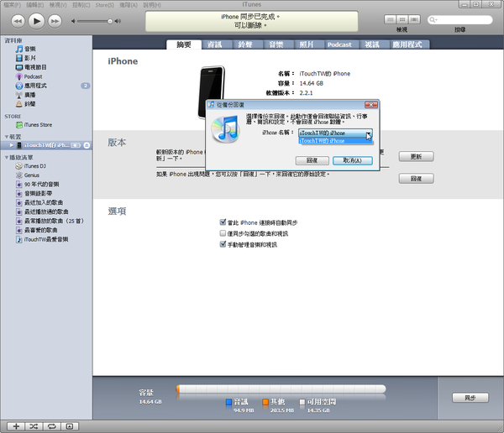504x433 pixels.
Task: Collapse the 播放清單 playlists section
Action: pos(7,158)
